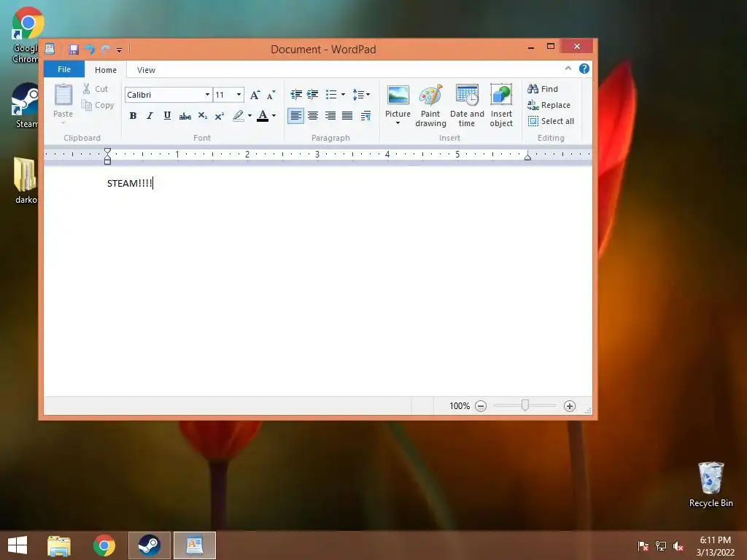This screenshot has width=747, height=560.
Task: Decrease paragraph indent
Action: point(296,94)
